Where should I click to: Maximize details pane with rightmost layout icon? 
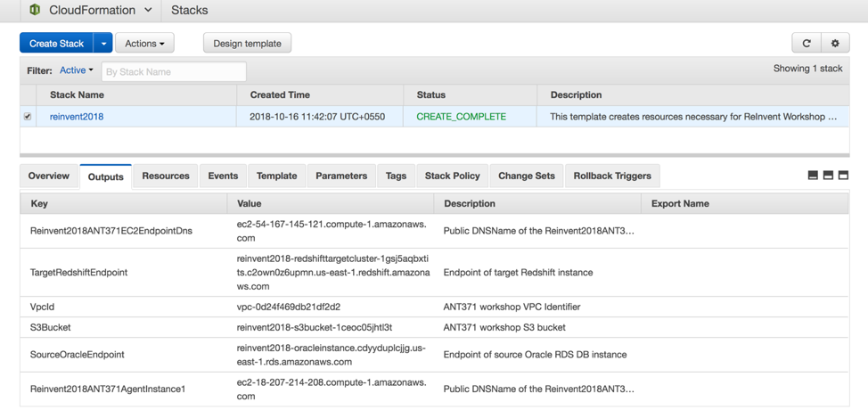[x=844, y=176]
